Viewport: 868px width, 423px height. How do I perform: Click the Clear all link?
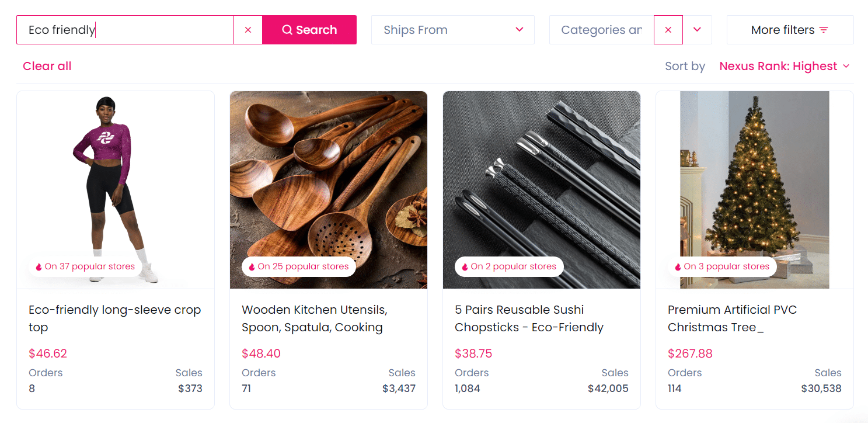click(x=47, y=66)
